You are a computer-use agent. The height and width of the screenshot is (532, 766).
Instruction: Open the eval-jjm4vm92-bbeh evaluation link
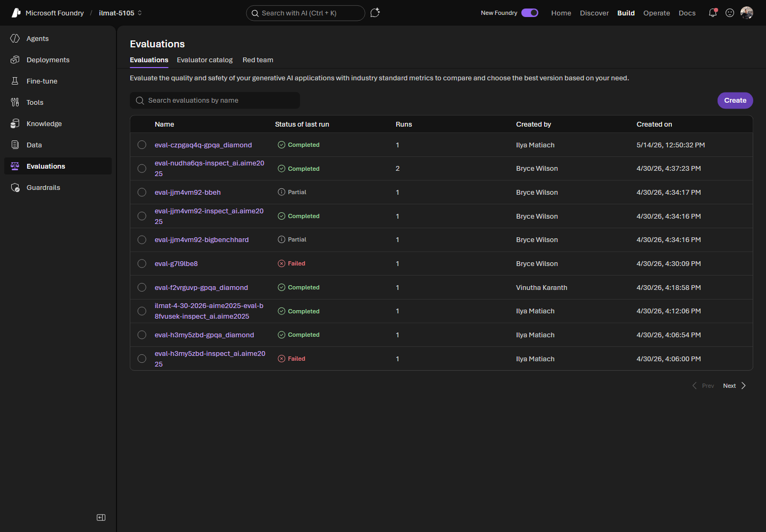point(188,192)
